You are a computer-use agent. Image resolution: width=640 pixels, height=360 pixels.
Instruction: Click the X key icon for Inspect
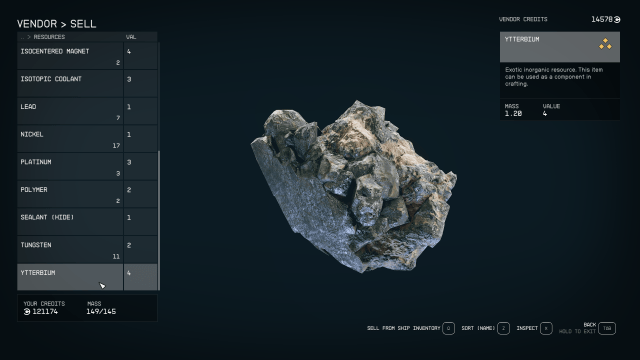point(546,328)
